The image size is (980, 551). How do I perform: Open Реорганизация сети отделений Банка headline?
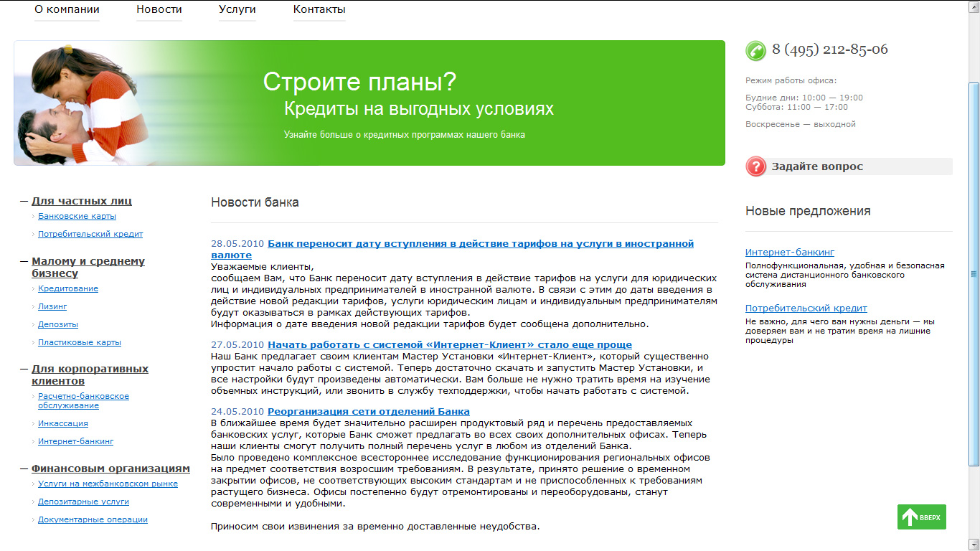point(369,411)
